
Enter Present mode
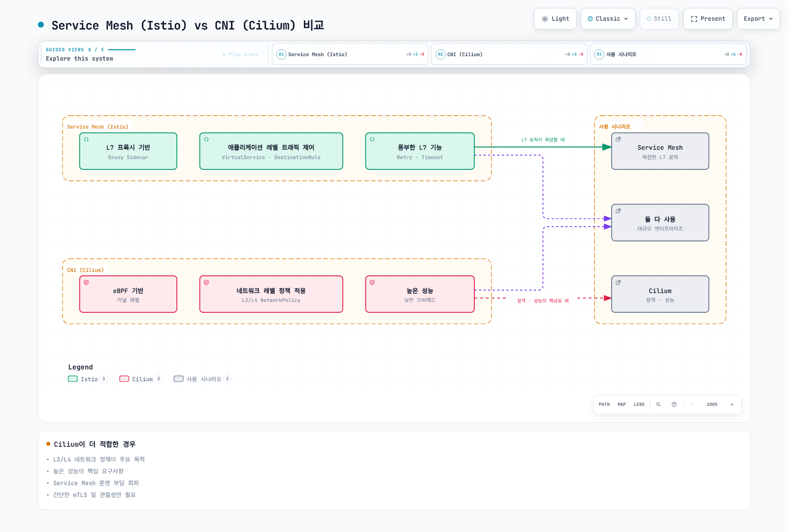tap(708, 19)
